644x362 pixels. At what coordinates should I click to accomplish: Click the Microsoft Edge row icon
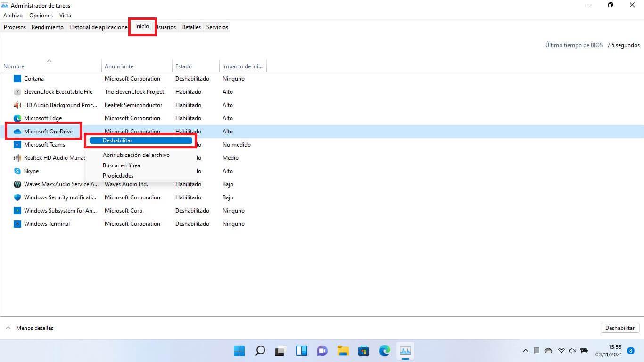pyautogui.click(x=17, y=118)
